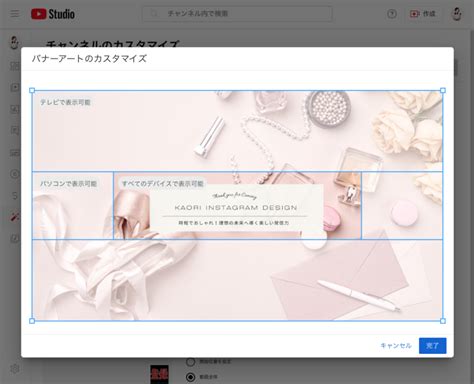Screen dimensions: 474x384
Task: Click the YouTube Studio logo
Action: (53, 14)
